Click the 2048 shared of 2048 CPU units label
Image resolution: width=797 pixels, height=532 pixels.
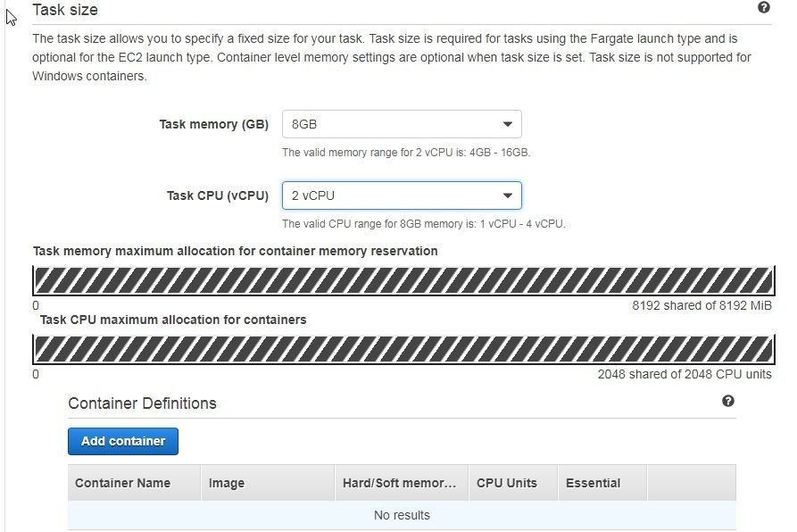point(685,375)
